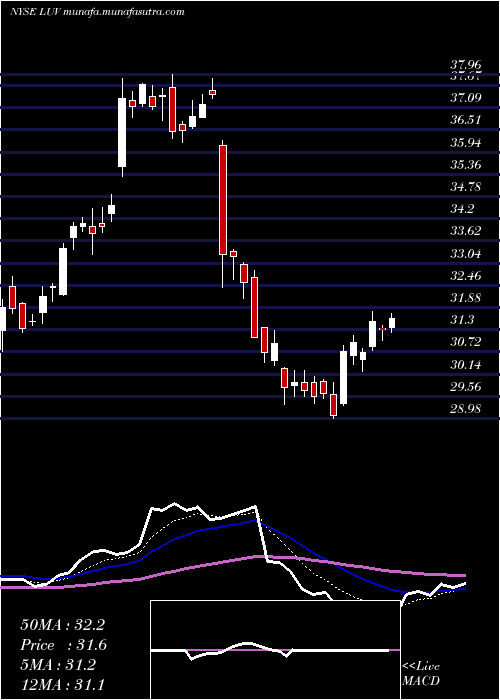Screen dimensions: 500x700
Task: Click the 30.14 price axis label
Action: (466, 365)
